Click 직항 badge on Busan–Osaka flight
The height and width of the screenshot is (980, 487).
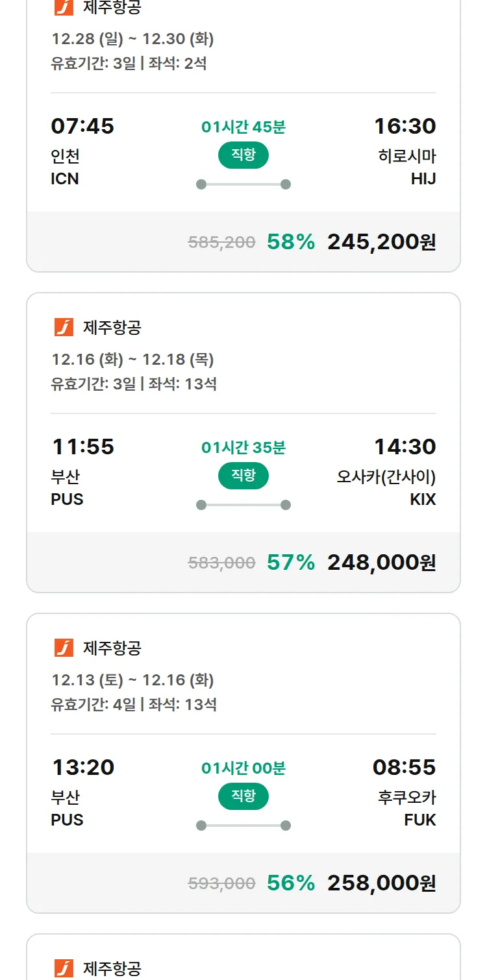point(243,476)
